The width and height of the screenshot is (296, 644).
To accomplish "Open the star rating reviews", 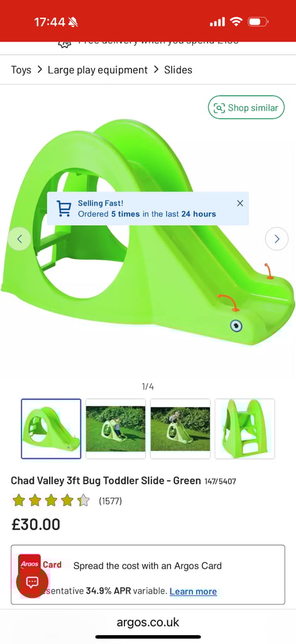I will [x=51, y=501].
